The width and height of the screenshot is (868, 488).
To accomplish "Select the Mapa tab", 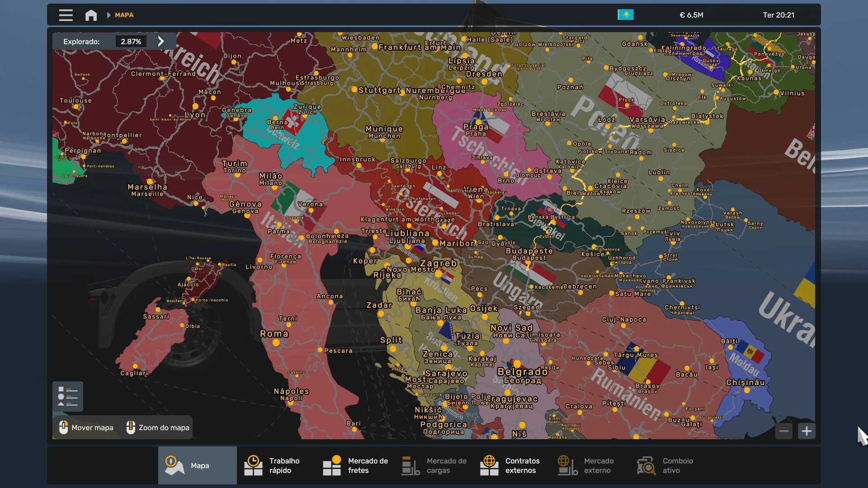I will (197, 465).
